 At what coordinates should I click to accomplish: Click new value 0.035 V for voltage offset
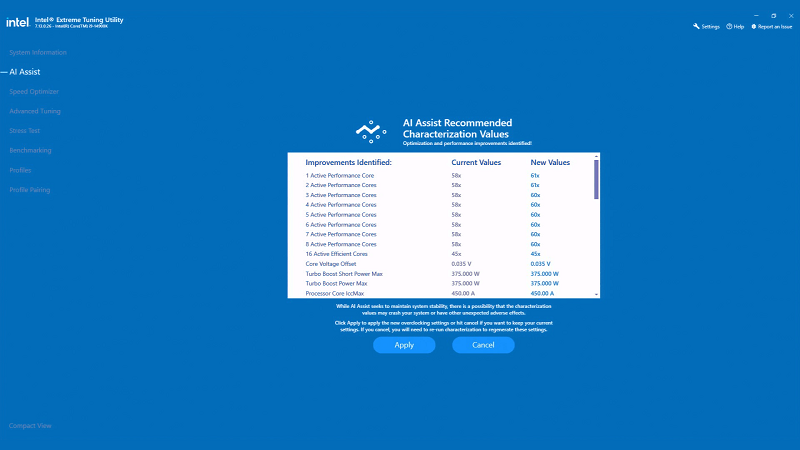coord(540,264)
